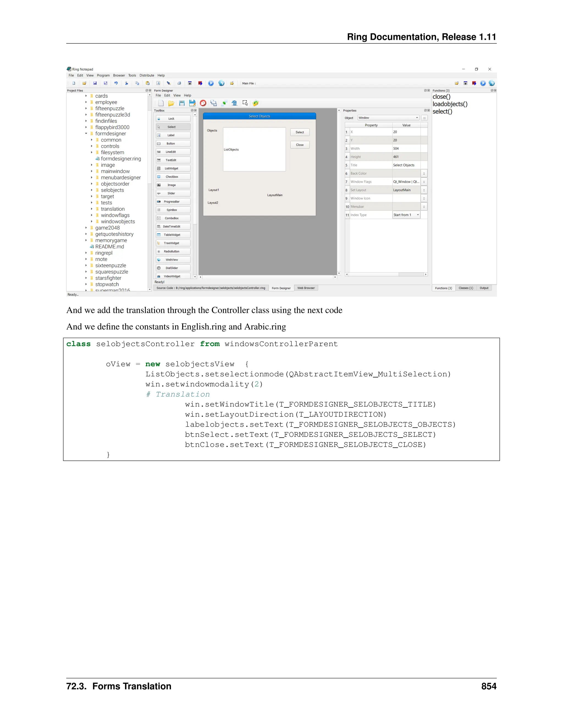
Task: Click the scissors cut icon
Action: coord(126,83)
